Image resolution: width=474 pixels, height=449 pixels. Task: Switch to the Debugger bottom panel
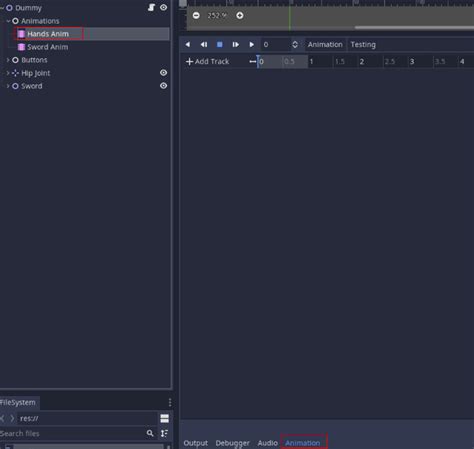[232, 443]
